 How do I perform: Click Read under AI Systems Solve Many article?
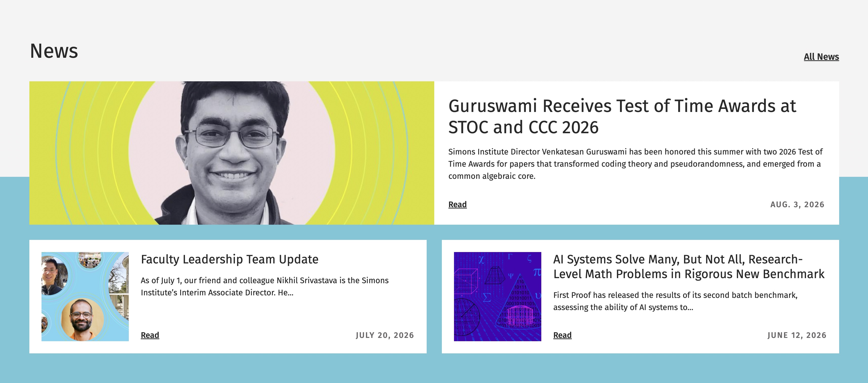[562, 335]
